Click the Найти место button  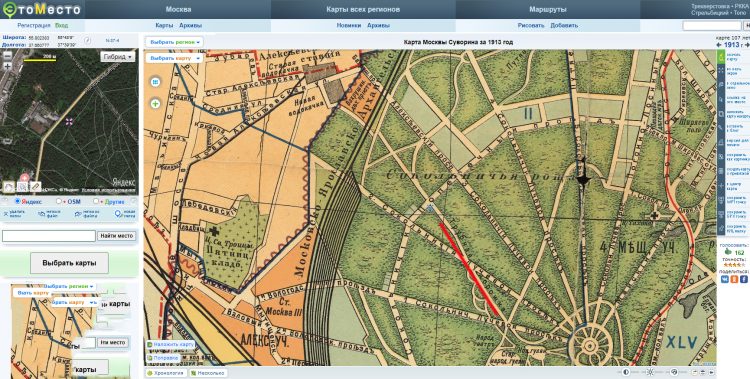tap(117, 236)
